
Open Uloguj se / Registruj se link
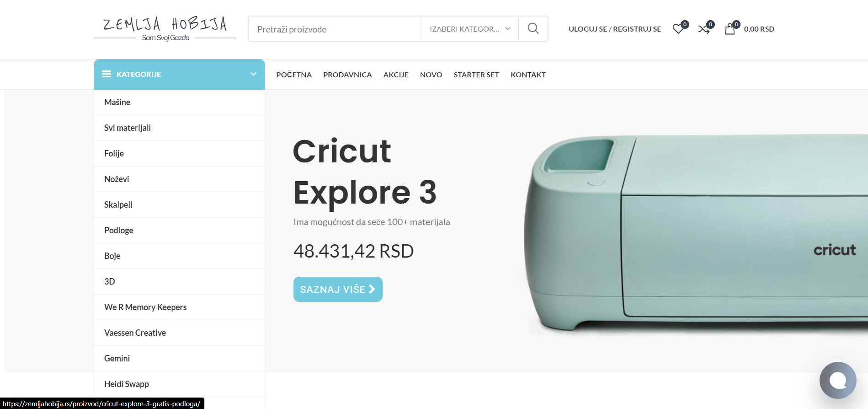(x=615, y=29)
